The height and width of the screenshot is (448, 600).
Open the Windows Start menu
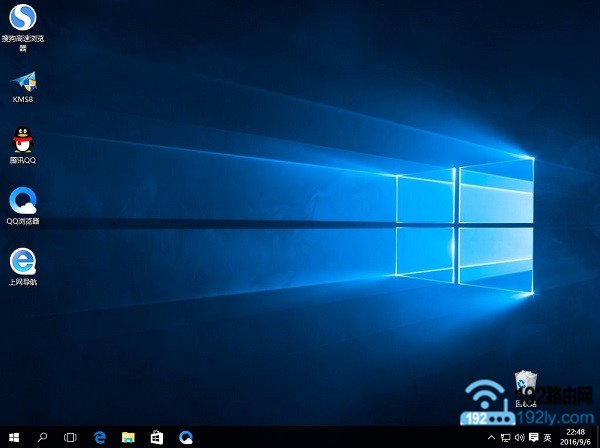pyautogui.click(x=14, y=437)
